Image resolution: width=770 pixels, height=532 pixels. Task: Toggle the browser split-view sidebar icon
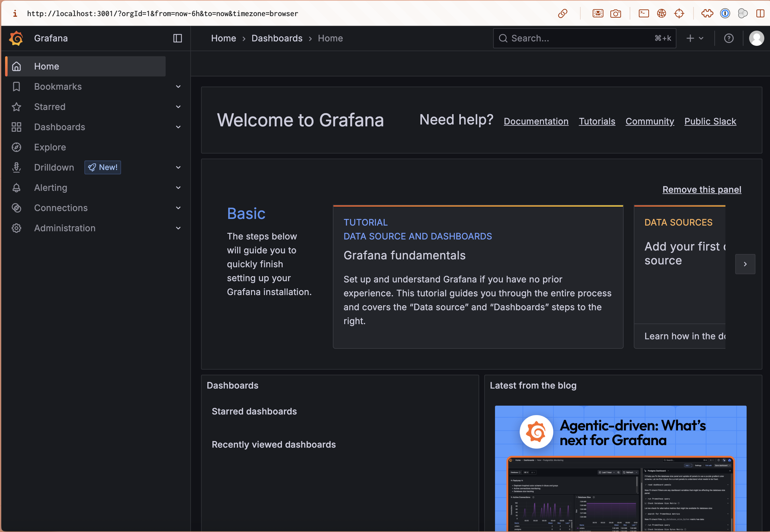coord(760,13)
